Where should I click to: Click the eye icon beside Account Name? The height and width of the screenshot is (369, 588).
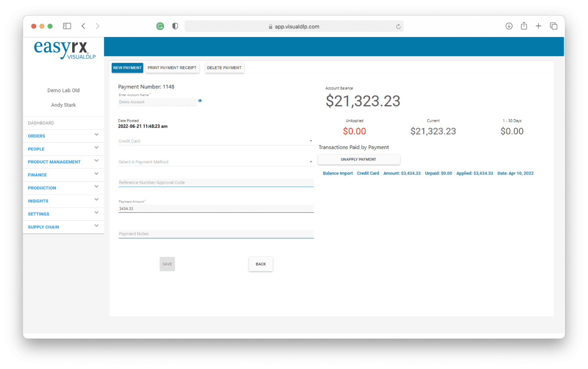tap(200, 101)
